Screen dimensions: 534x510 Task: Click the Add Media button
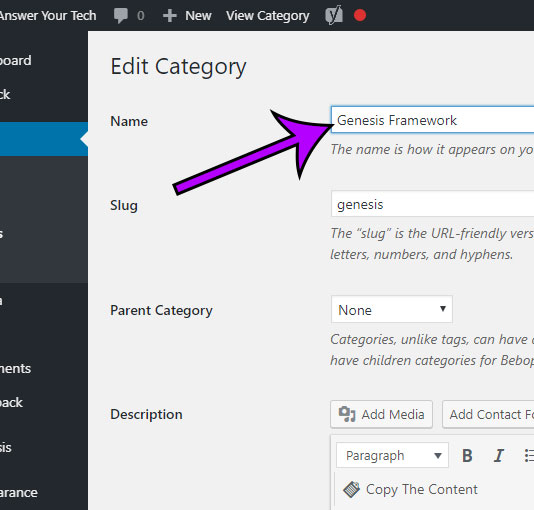(381, 414)
